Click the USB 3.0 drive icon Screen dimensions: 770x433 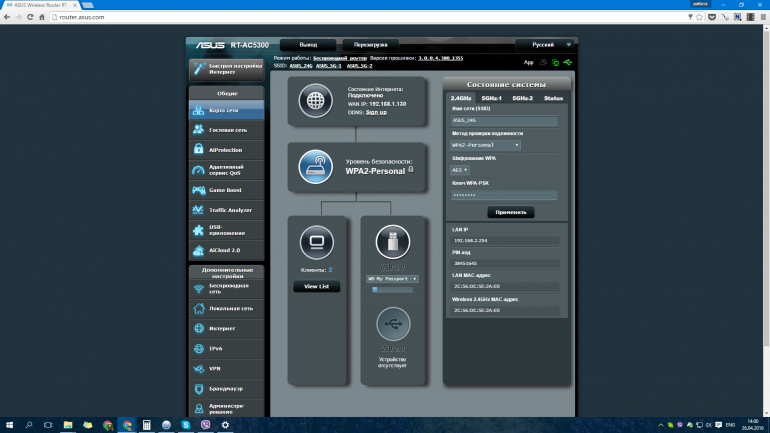393,242
